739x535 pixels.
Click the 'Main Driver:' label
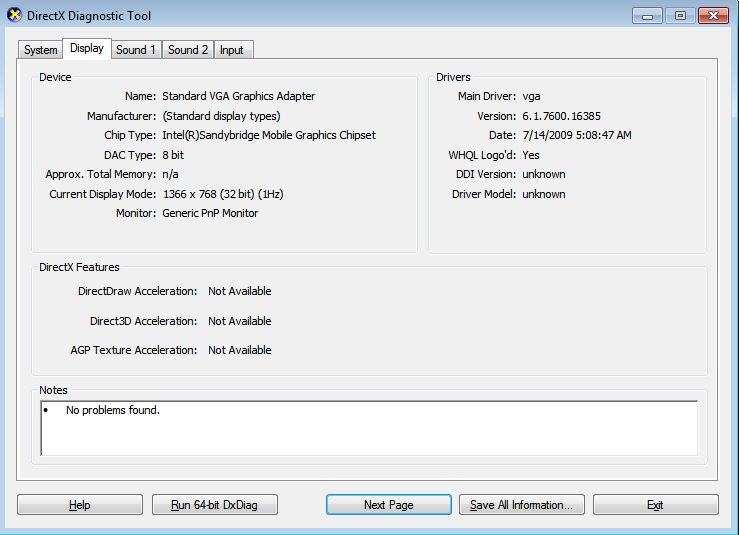(487, 96)
